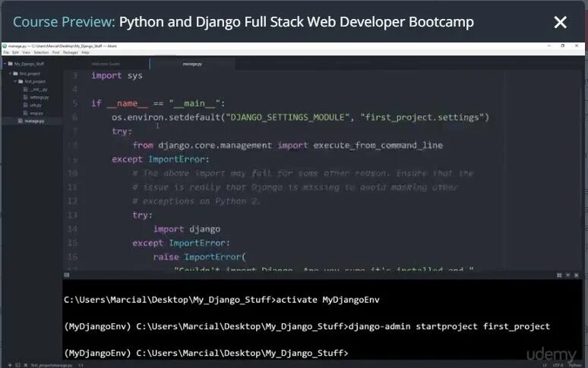The image size is (588, 368).
Task: Open __init__.py in the tree view
Action: [39, 90]
